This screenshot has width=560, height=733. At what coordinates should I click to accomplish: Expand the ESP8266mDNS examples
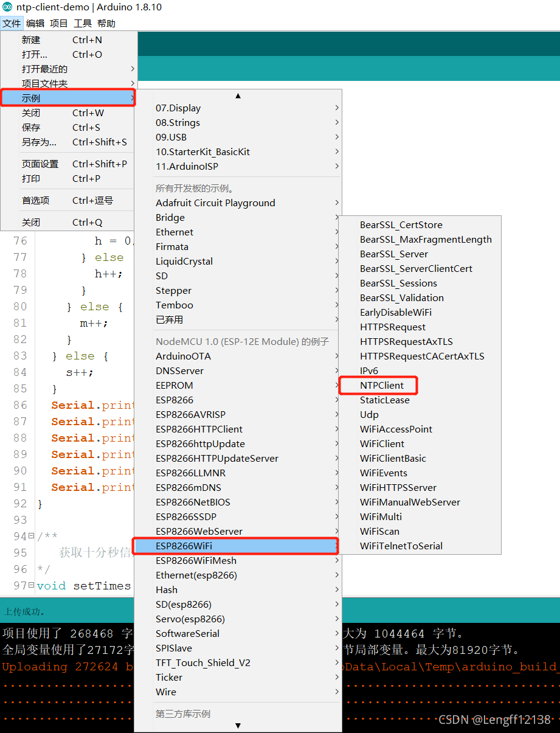(x=238, y=487)
